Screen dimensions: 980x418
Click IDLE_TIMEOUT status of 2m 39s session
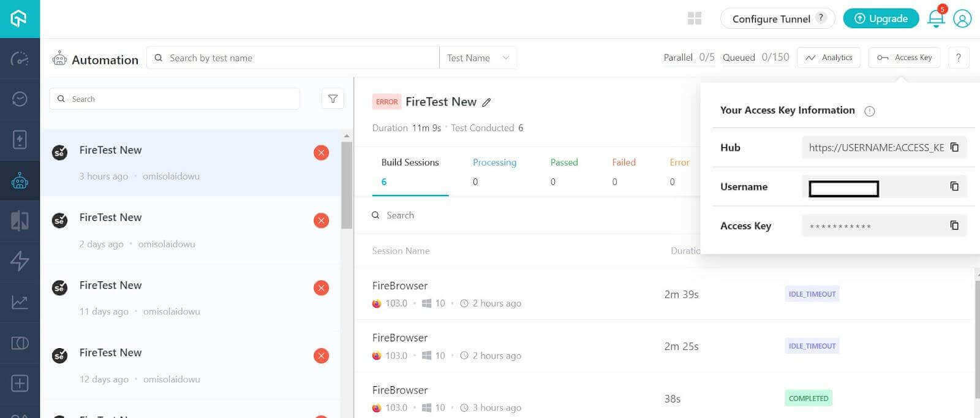point(812,294)
